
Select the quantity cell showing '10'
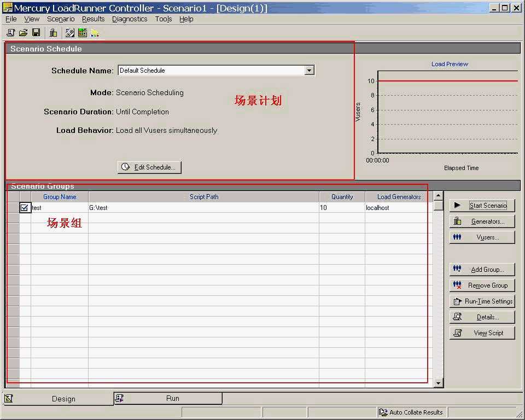(342, 208)
